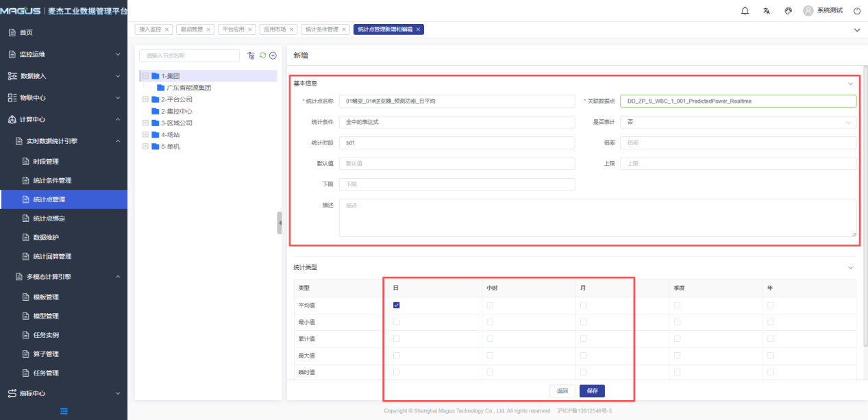Refresh the node tree with green icon
868x420 pixels.
[262, 55]
